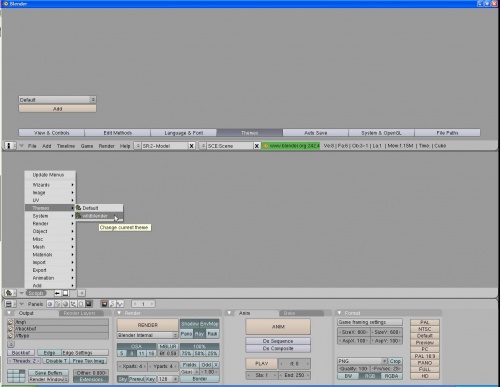Open the PNG image format dropdown
This screenshot has width=500, height=387.
point(362,361)
